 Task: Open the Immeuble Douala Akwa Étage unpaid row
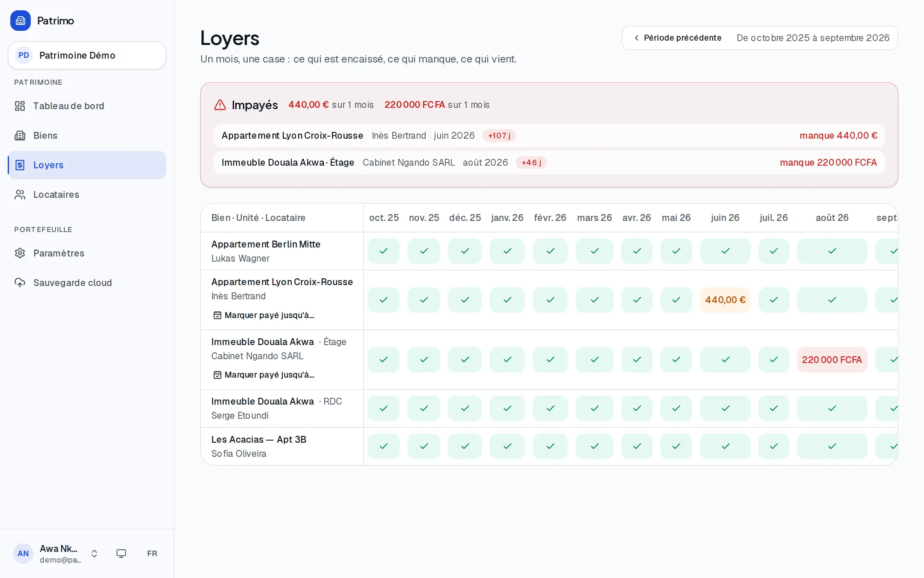(549, 163)
